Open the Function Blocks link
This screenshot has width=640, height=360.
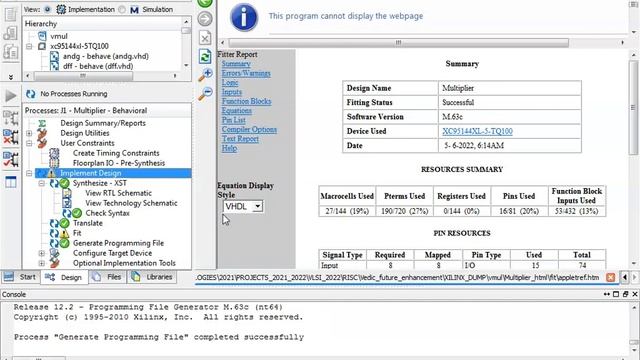pyautogui.click(x=246, y=102)
